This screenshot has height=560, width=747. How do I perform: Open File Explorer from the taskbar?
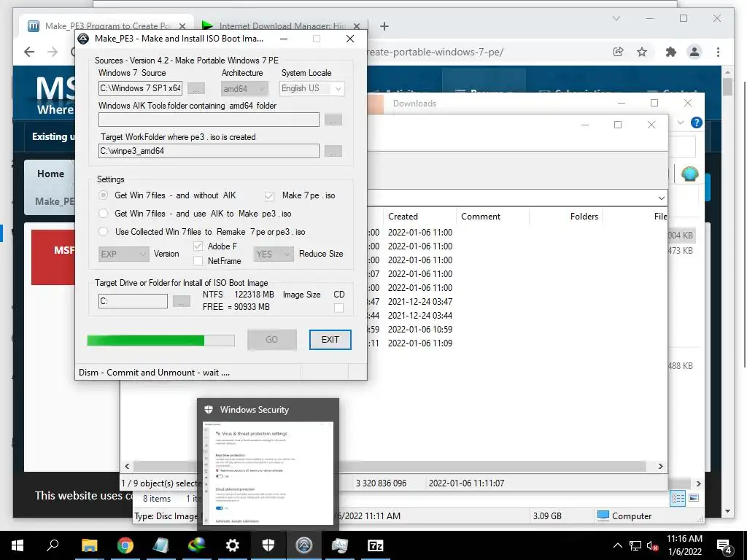[90, 545]
